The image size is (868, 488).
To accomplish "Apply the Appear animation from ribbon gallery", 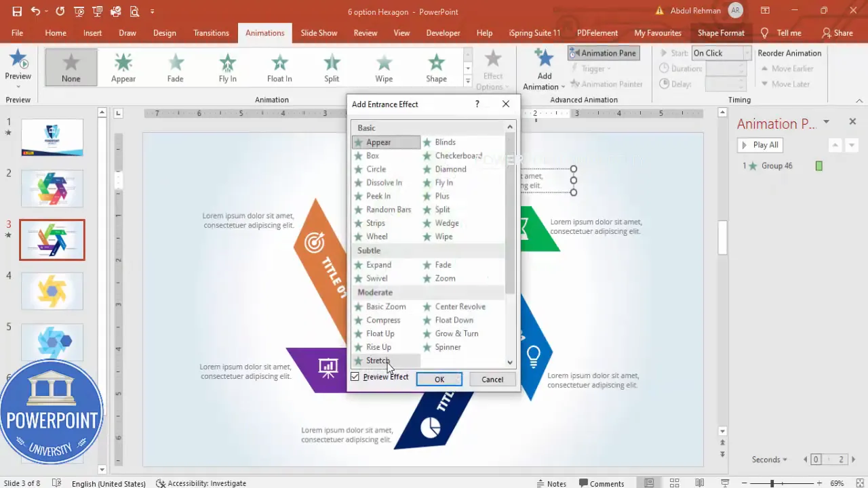I will tap(123, 68).
